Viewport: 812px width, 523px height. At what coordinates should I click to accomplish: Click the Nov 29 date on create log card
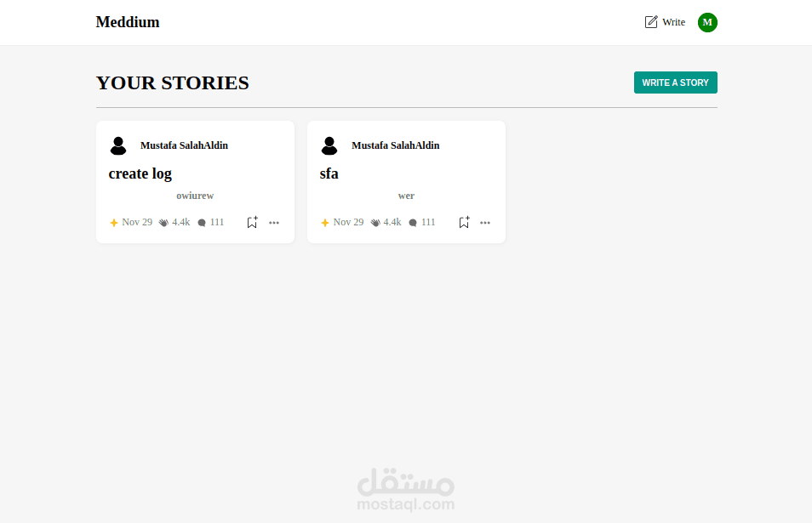point(137,222)
